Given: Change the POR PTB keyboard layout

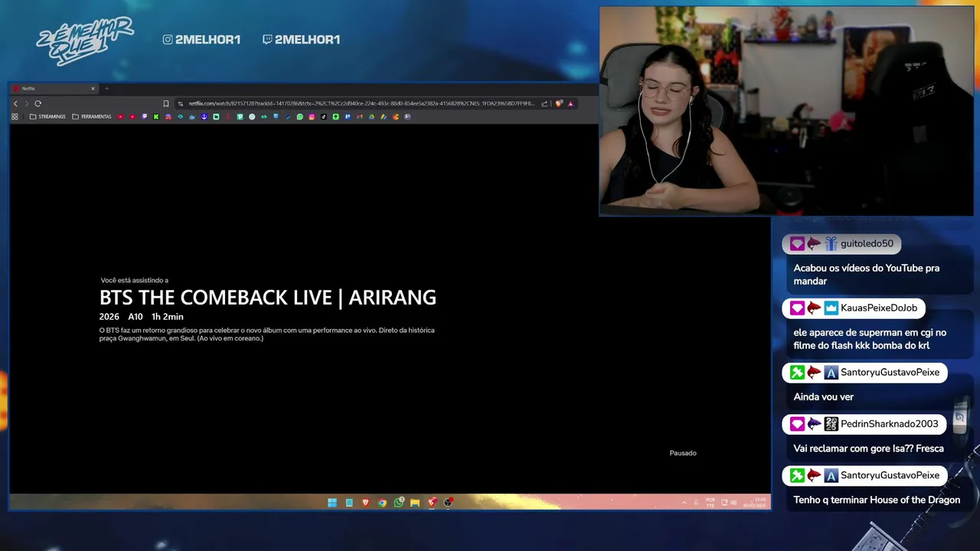Looking at the screenshot, I should point(710,503).
